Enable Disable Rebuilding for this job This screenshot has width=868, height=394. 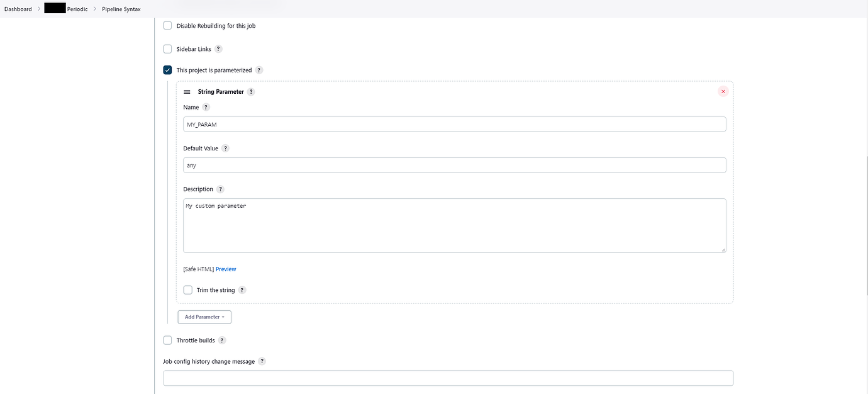167,26
